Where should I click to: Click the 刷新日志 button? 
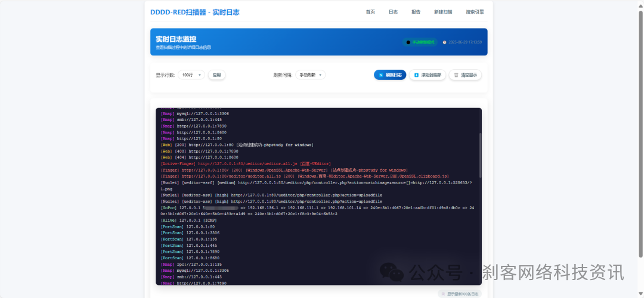click(390, 75)
